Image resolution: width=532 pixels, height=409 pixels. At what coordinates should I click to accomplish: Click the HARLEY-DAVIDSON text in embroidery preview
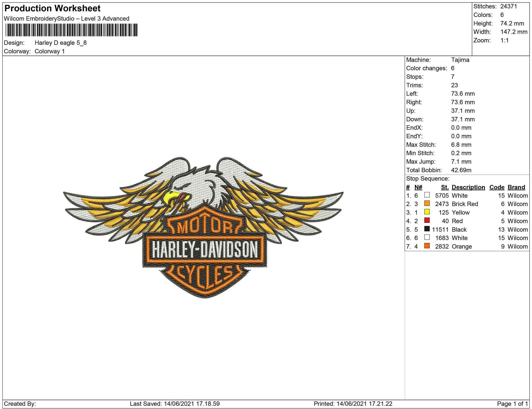tap(204, 249)
